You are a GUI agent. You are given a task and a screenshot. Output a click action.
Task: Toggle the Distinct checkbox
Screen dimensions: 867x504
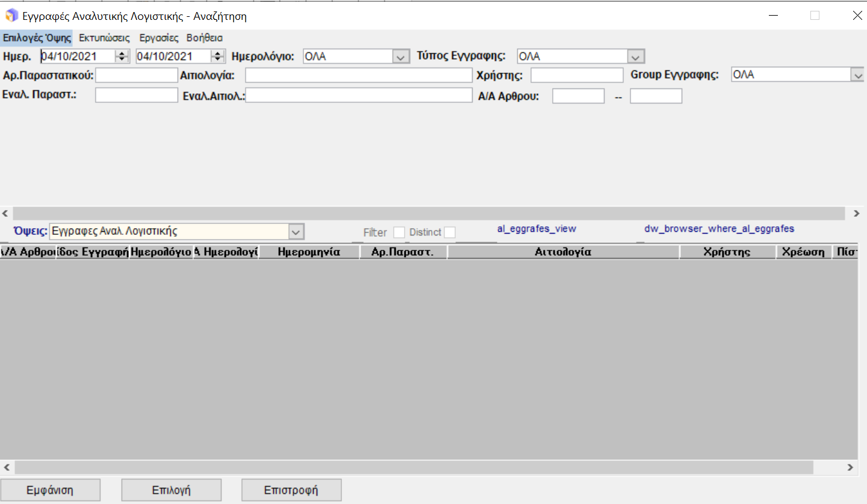point(449,232)
